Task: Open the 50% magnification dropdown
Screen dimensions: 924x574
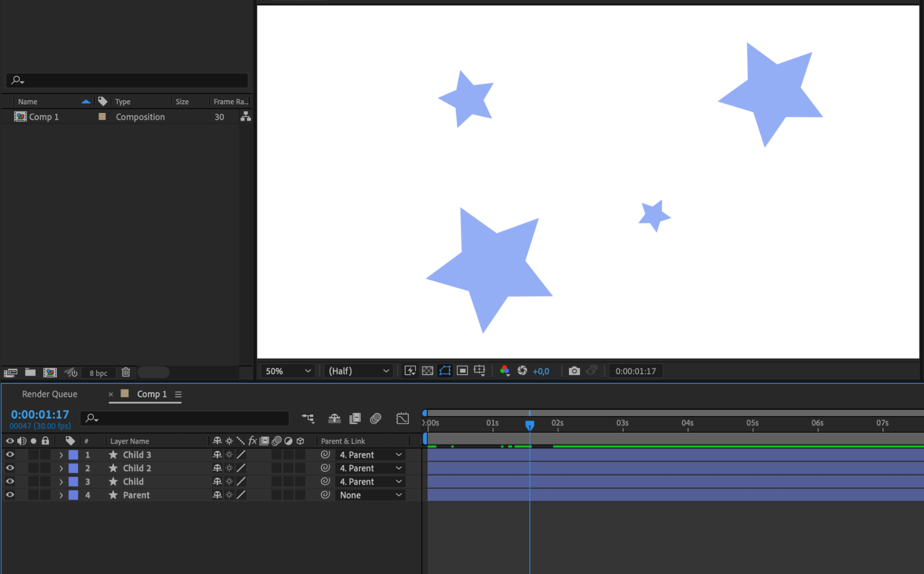Action: [288, 371]
